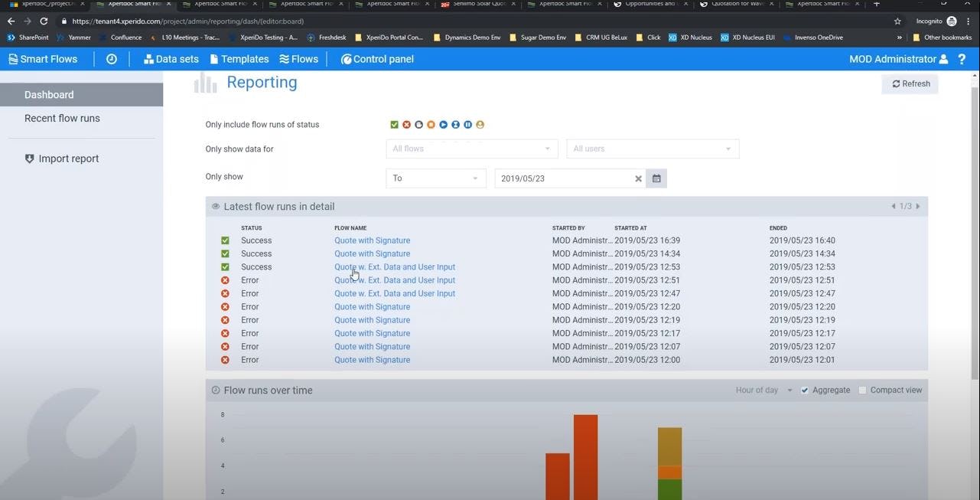Open the All flows dropdown
The height and width of the screenshot is (500, 980).
(x=472, y=149)
